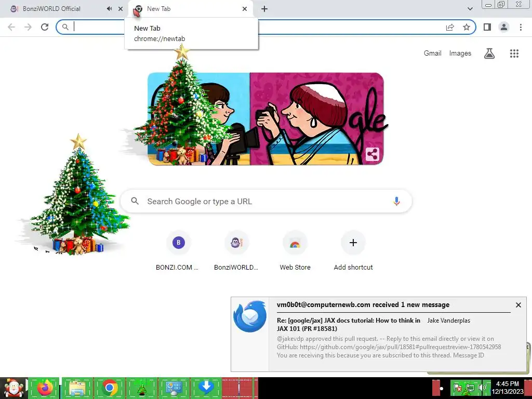The width and height of the screenshot is (532, 399).
Task: Open the volume speaker tray icon
Action: pyautogui.click(x=482, y=388)
